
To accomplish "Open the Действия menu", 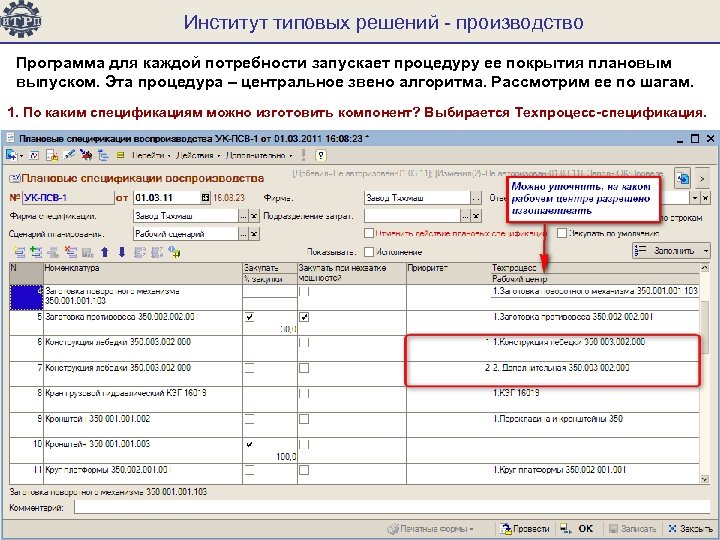I will click(197, 156).
